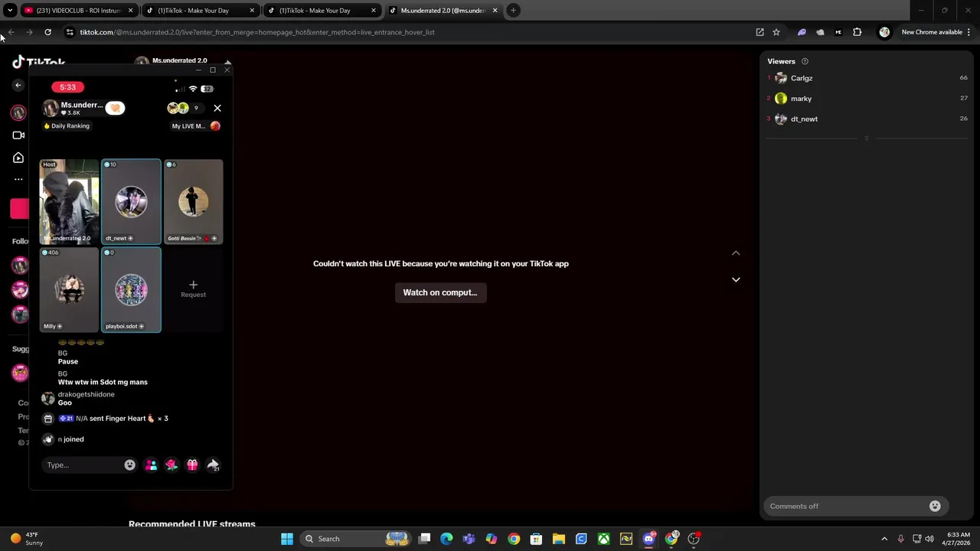Viewport: 980px width, 551px height.
Task: Open the LIVE camera icon in sidebar
Action: (x=18, y=135)
